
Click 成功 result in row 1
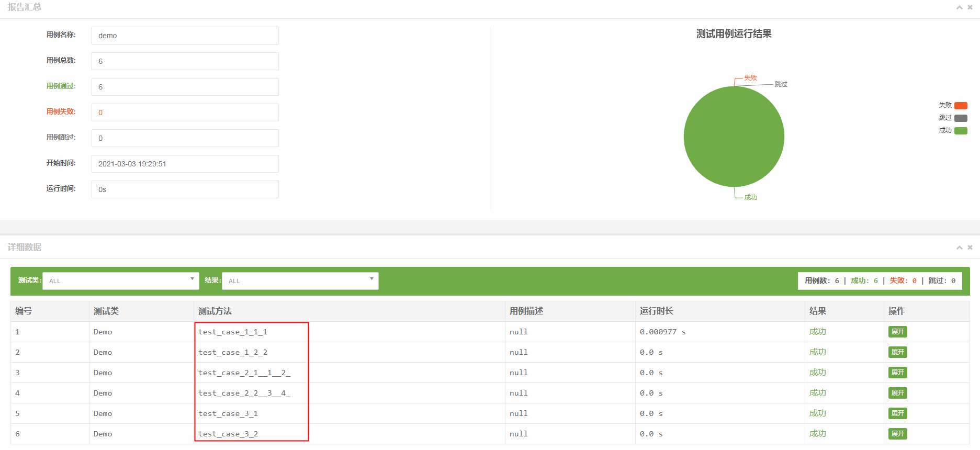click(x=818, y=332)
